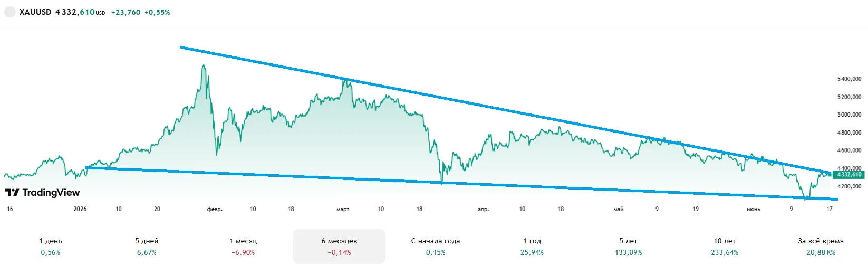Select the 6 месяцев range tab
Viewport: 868px width, 265px height.
pyautogui.click(x=339, y=247)
